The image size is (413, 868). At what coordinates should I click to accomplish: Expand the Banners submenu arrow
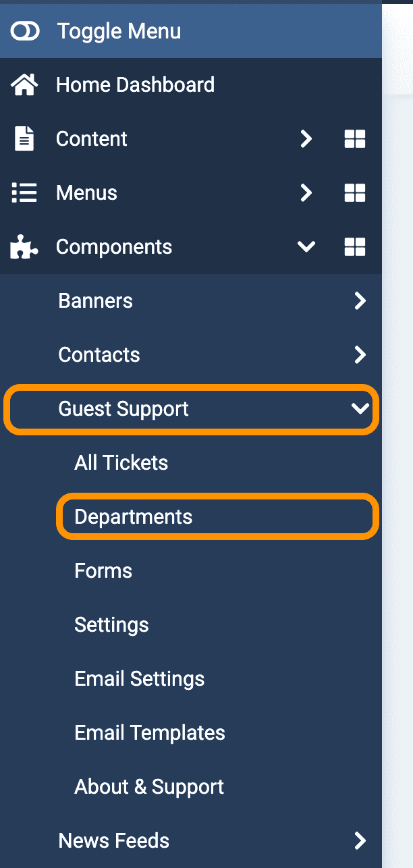(x=360, y=301)
